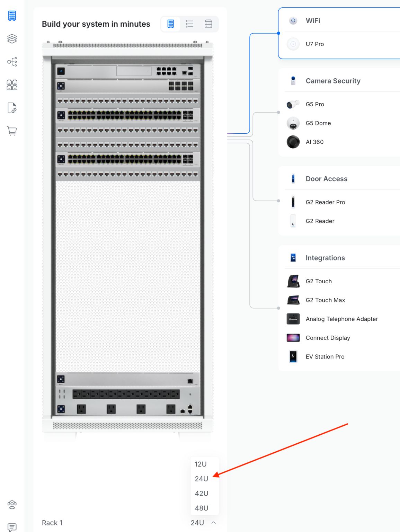The height and width of the screenshot is (532, 400).
Task: Click the G2 Touch thumbnail
Action: [293, 281]
